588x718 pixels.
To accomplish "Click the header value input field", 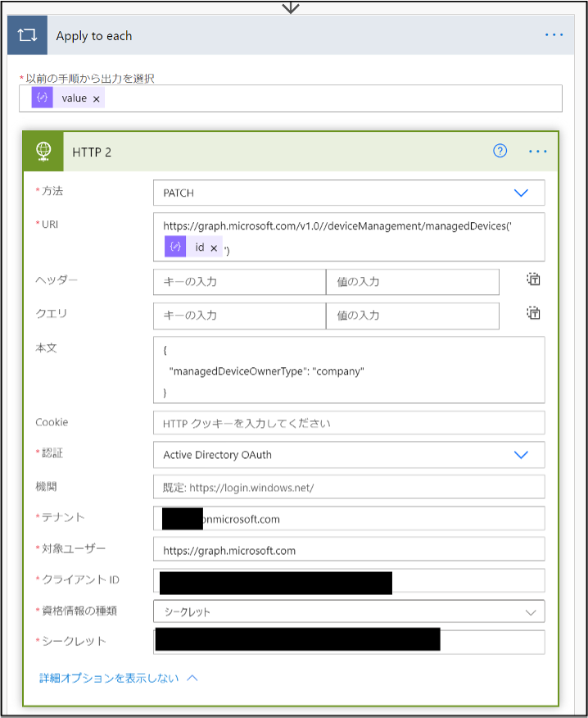I will [412, 282].
